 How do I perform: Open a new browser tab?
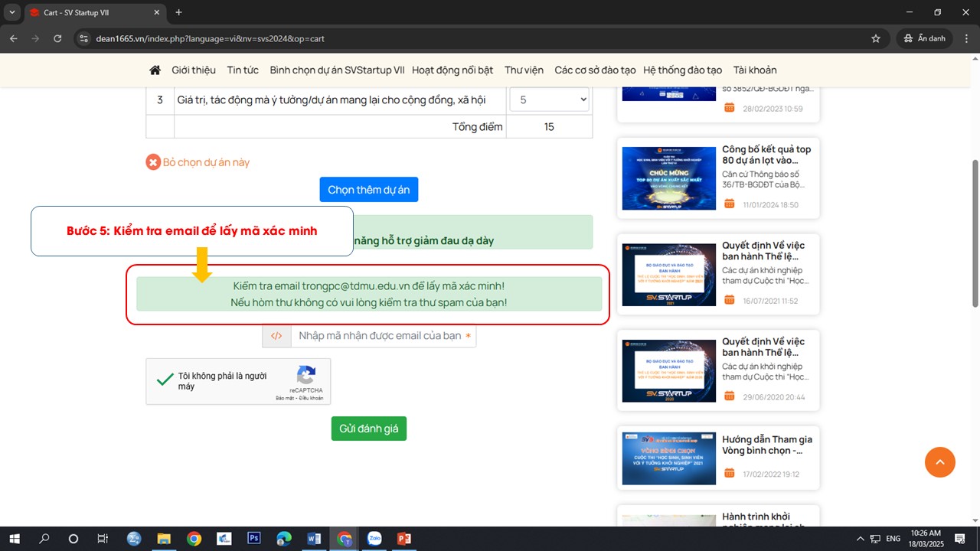pos(178,12)
